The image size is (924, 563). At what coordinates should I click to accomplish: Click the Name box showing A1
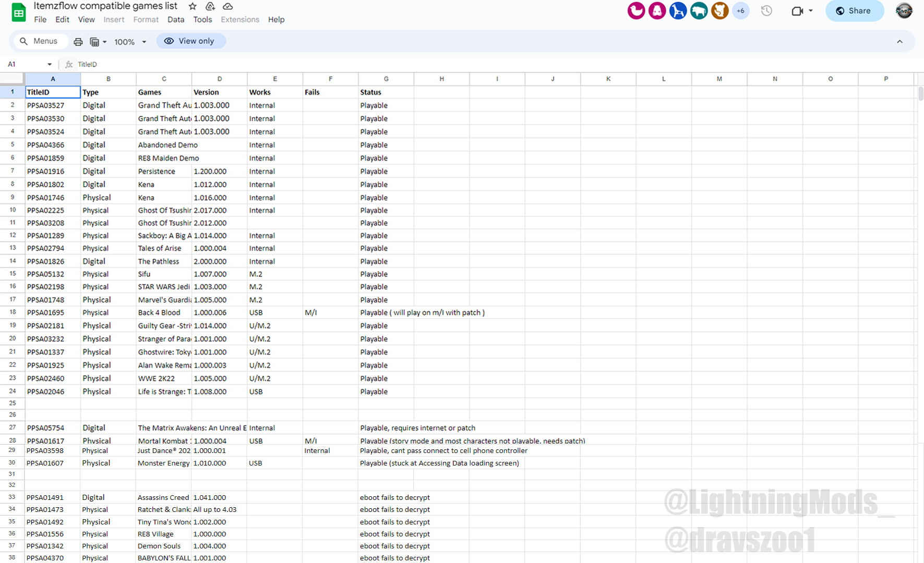pos(25,64)
